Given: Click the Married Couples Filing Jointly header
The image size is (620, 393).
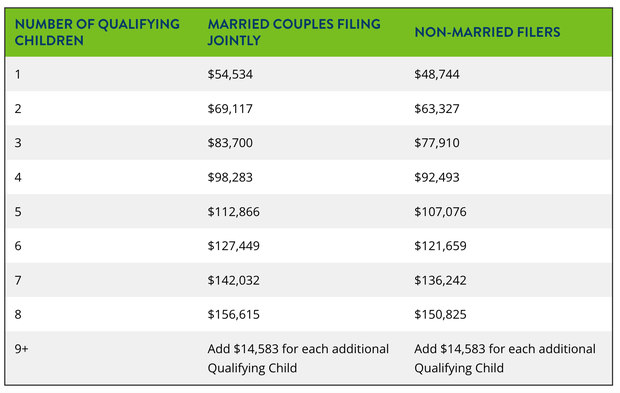Looking at the screenshot, I should 294,32.
